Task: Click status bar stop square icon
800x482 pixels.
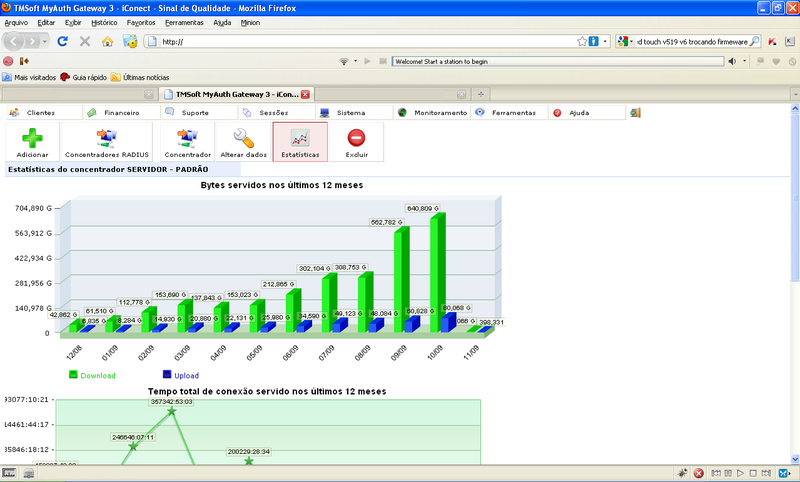Action: 753,473
